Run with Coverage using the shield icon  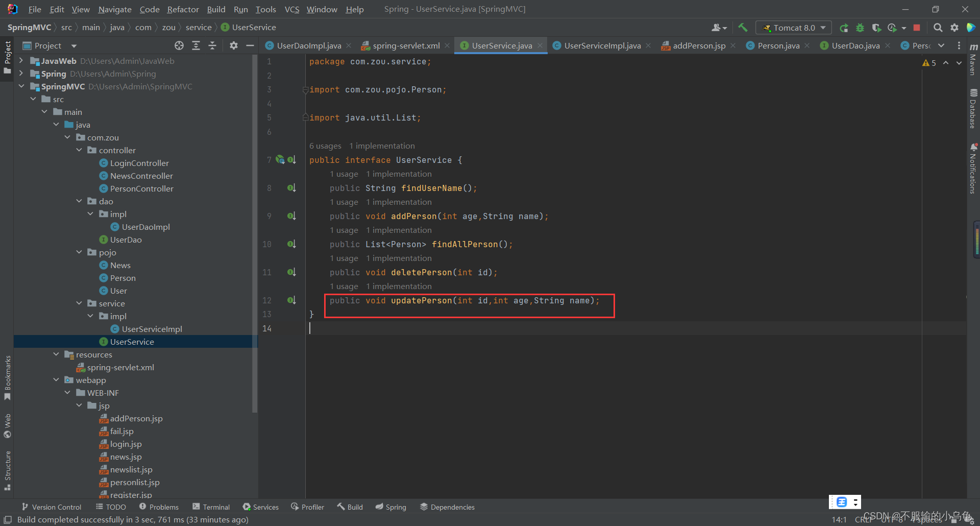click(x=877, y=28)
